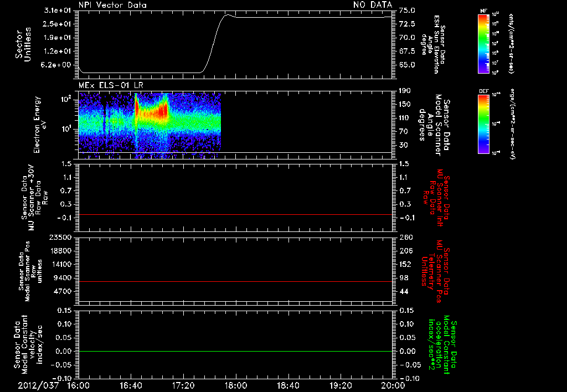The height and width of the screenshot is (392, 567).
Task: Click the red line in the Model Scanner Pos panel
Action: pos(235,281)
